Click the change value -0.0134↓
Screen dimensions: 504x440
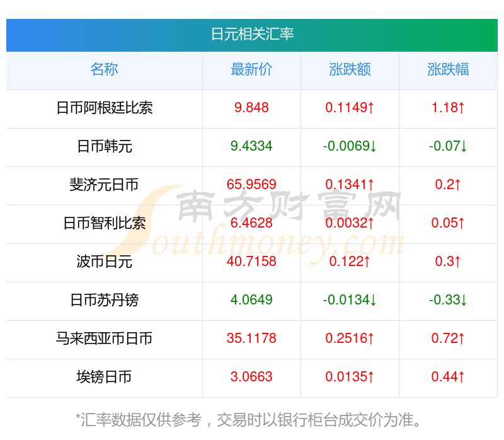pos(350,300)
